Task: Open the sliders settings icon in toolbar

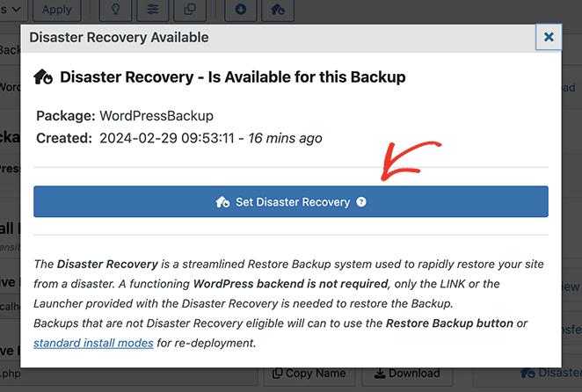Action: click(x=153, y=10)
